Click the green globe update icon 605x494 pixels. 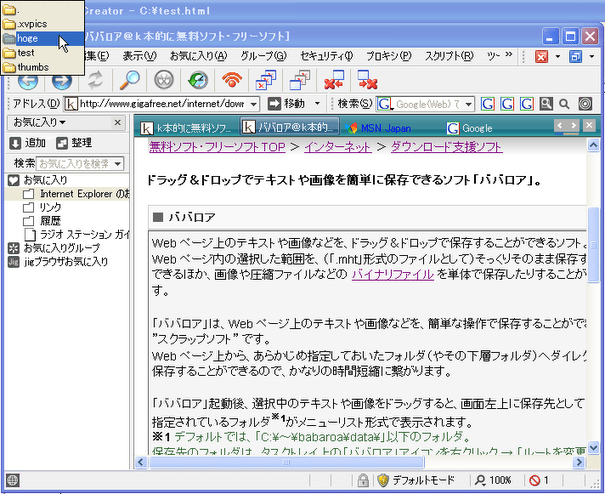click(x=198, y=80)
